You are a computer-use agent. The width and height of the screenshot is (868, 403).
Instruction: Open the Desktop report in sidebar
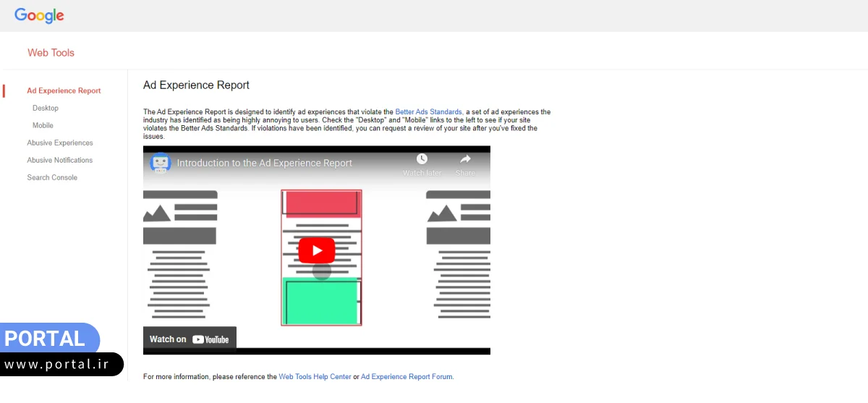[x=46, y=108]
